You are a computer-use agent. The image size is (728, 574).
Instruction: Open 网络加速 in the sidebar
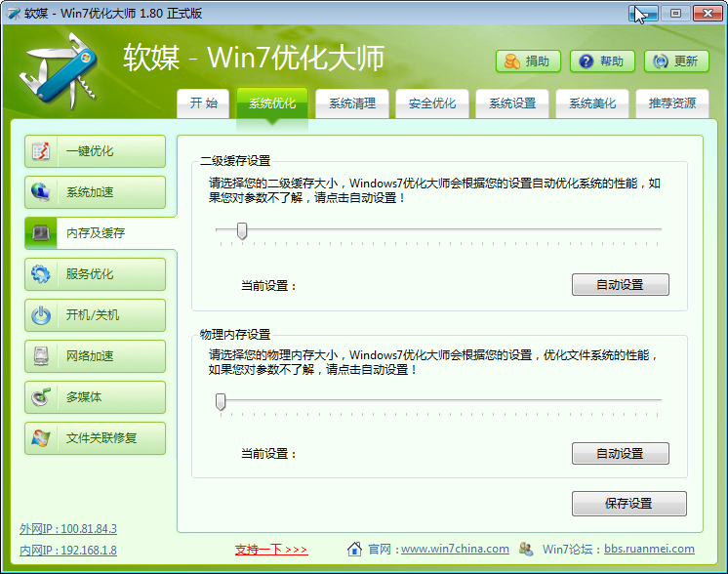[x=96, y=355]
